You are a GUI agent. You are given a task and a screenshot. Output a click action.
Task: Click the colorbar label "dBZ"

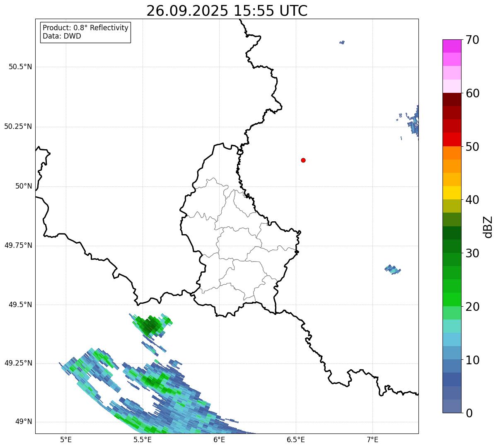pyautogui.click(x=488, y=226)
